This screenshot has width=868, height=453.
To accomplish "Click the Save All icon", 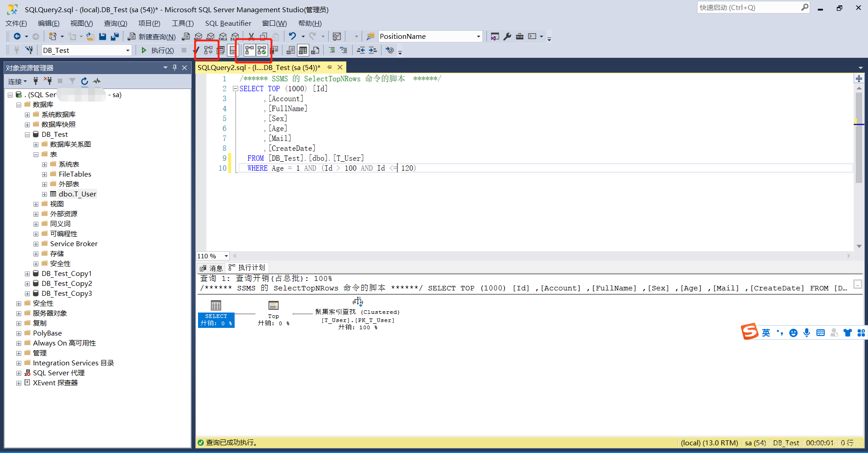I will pyautogui.click(x=115, y=36).
